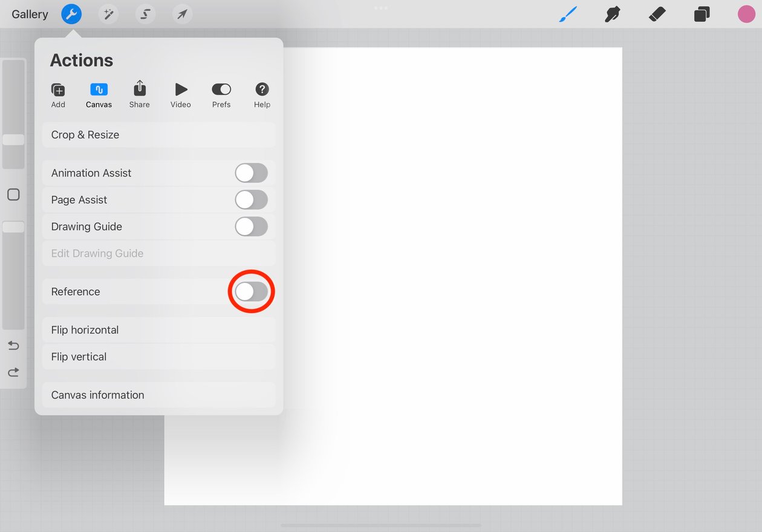Viewport: 762px width, 532px height.
Task: Click the brush opacity slider handle
Action: pos(13,227)
